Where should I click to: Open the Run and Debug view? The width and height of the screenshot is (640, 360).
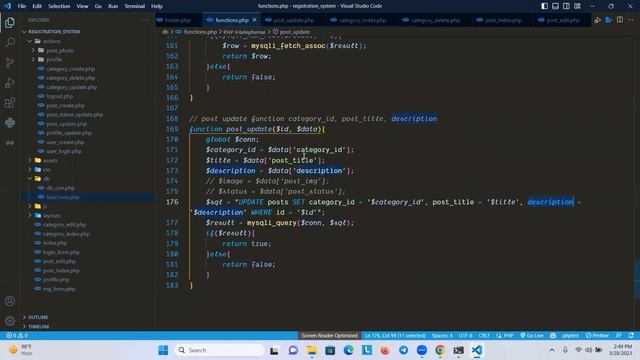tap(10, 82)
